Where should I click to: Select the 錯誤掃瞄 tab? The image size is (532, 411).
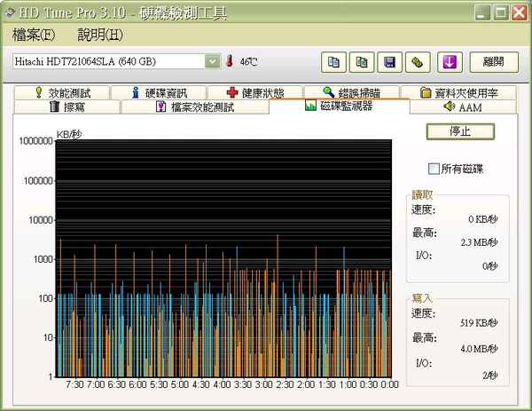pos(350,92)
